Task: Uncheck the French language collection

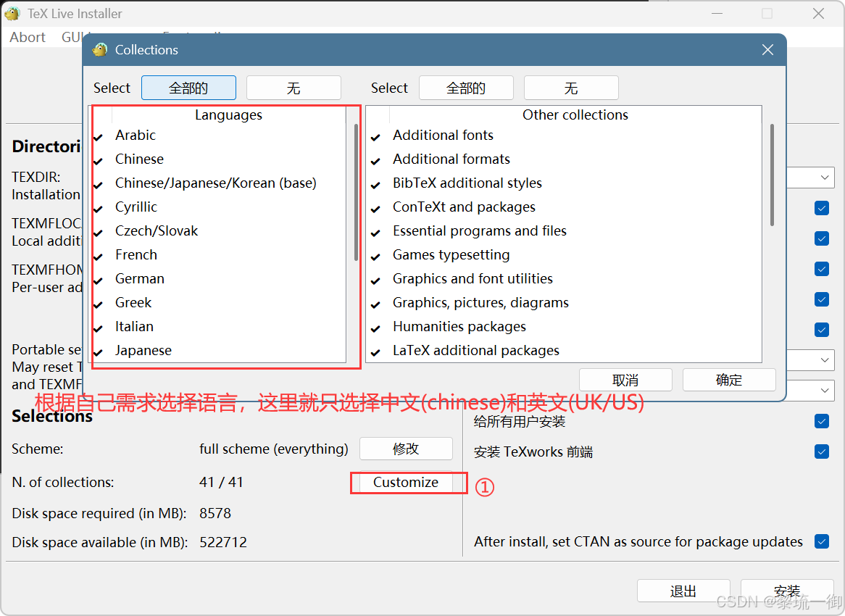Action: tap(99, 257)
